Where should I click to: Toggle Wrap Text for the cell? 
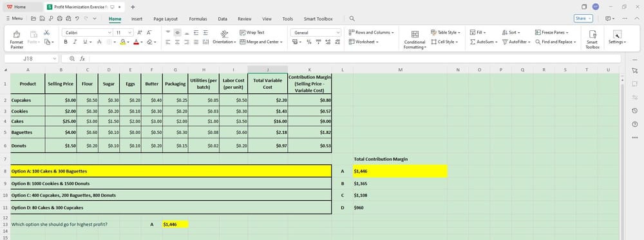pos(252,32)
